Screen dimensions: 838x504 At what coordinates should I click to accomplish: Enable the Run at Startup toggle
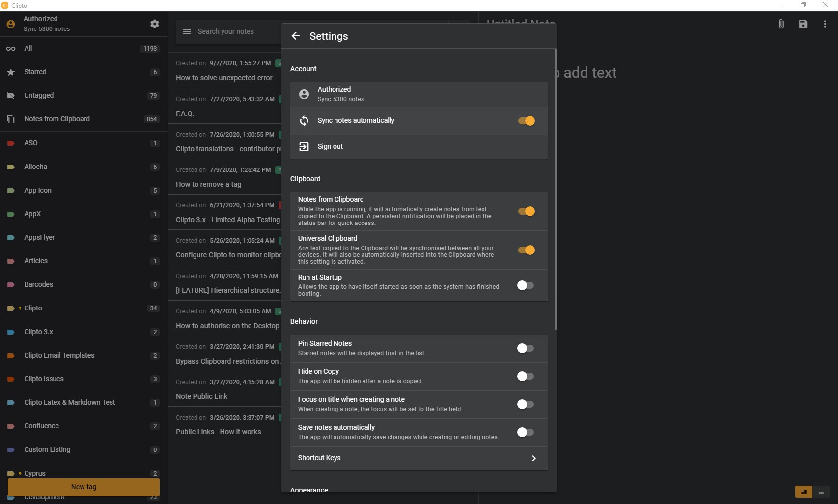525,285
